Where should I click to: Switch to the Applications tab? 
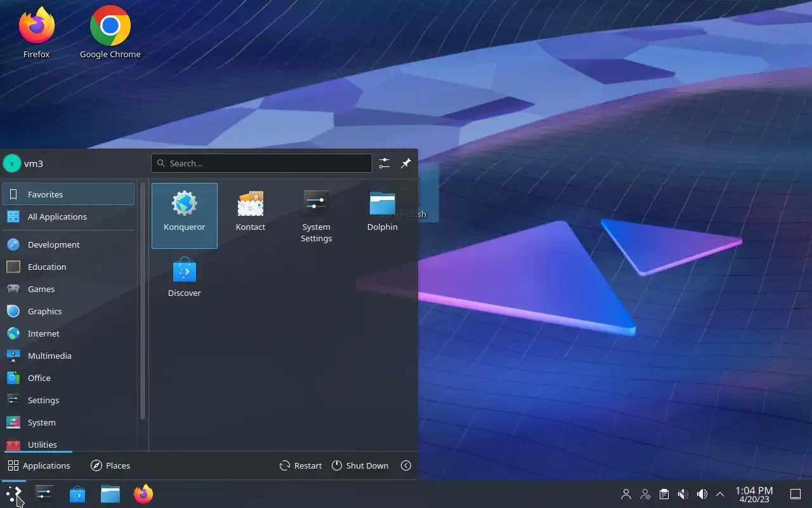[x=39, y=465]
